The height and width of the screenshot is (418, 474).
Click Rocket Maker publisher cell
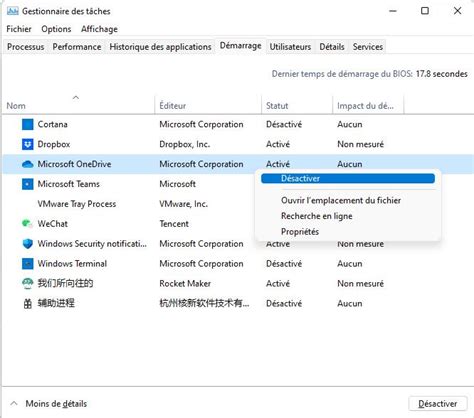point(185,283)
